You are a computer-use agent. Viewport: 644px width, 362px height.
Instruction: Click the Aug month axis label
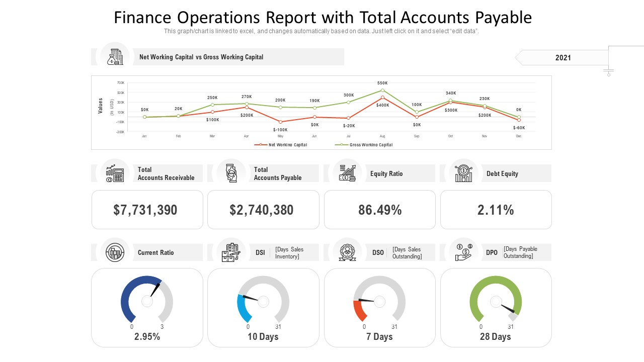(382, 136)
